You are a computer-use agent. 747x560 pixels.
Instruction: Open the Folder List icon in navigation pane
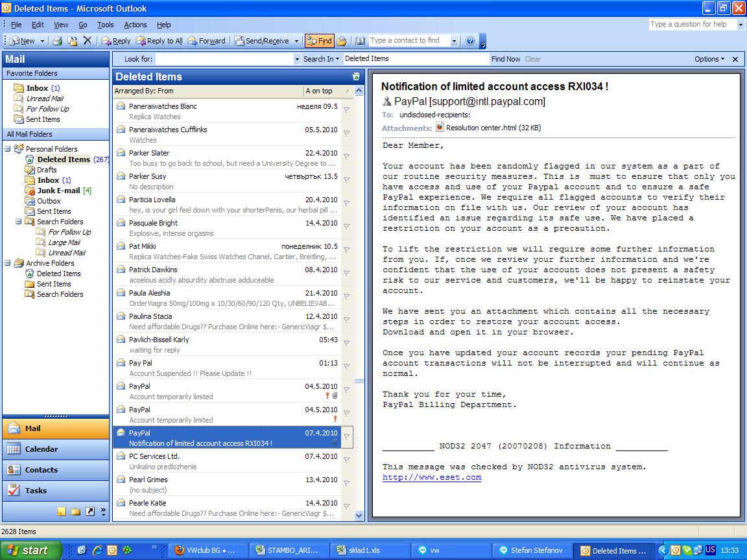(76, 511)
